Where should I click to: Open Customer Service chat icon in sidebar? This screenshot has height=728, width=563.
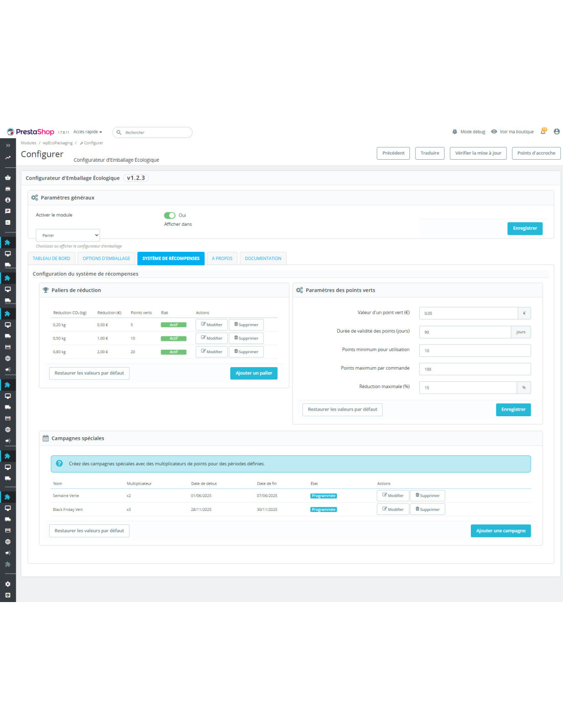(8, 211)
